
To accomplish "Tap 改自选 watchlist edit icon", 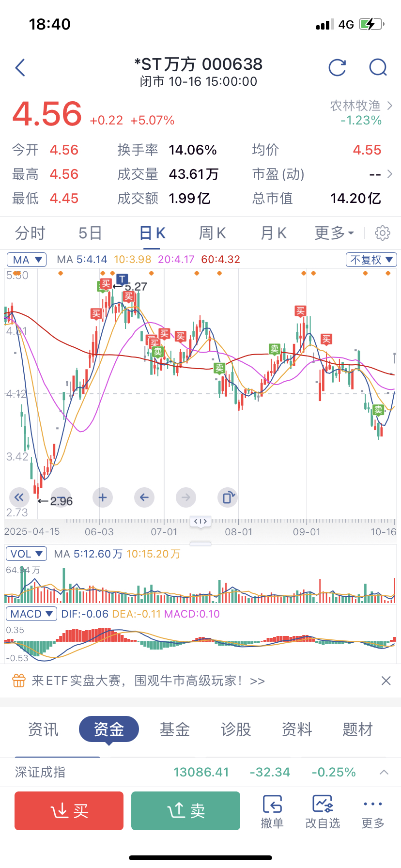I will pyautogui.click(x=323, y=811).
